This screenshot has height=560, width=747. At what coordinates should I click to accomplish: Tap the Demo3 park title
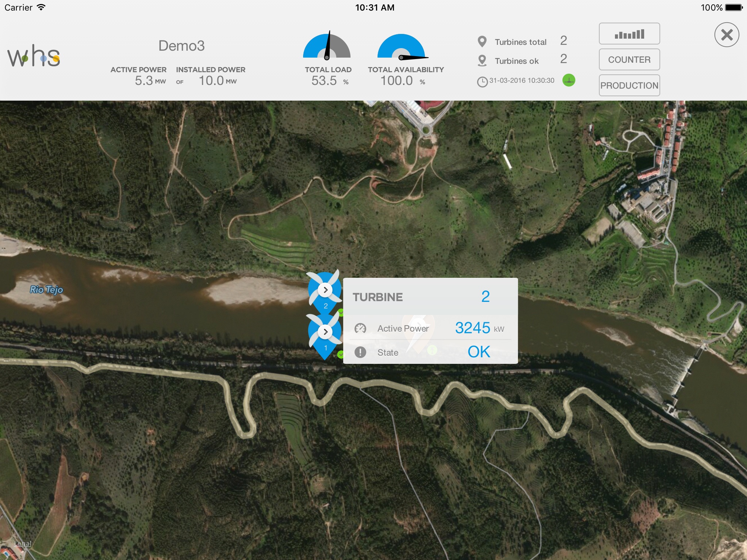(181, 46)
